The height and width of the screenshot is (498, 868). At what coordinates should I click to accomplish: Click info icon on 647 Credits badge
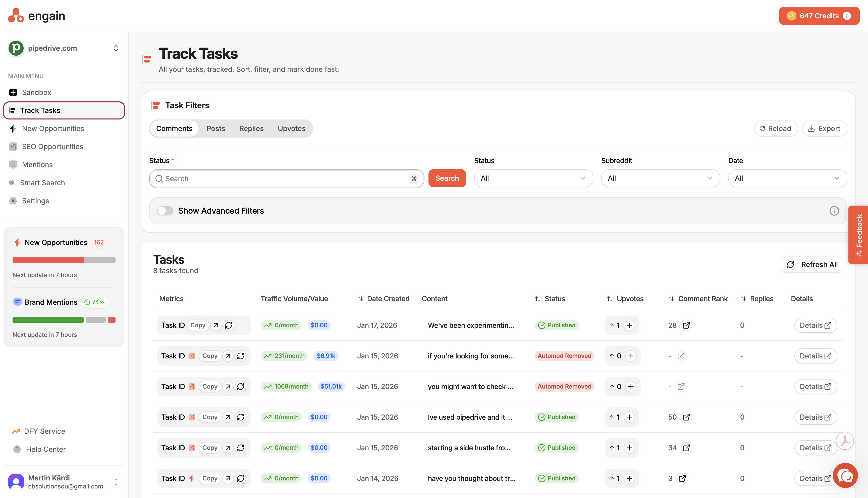coord(847,16)
